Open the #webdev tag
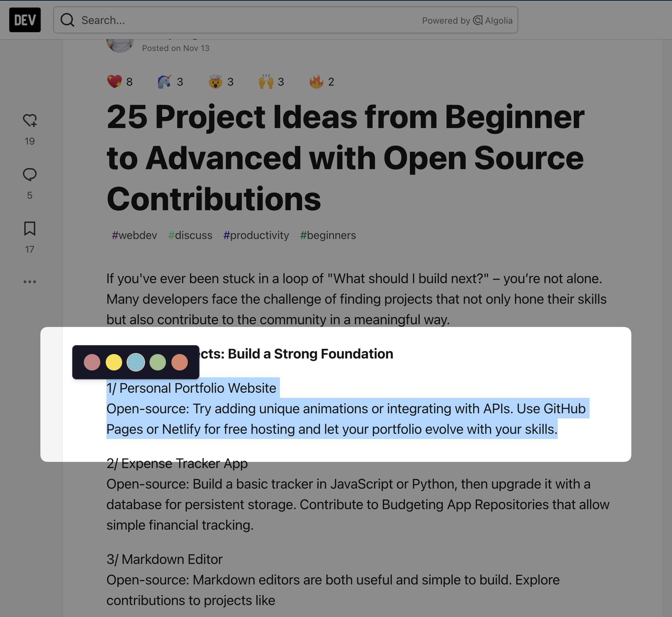Screen dimensions: 672x617 (134, 235)
